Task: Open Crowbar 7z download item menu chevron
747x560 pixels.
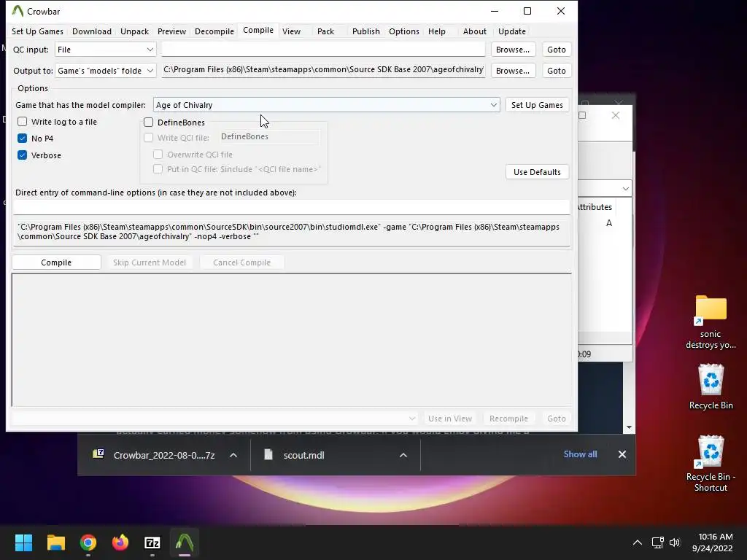Action: (233, 455)
